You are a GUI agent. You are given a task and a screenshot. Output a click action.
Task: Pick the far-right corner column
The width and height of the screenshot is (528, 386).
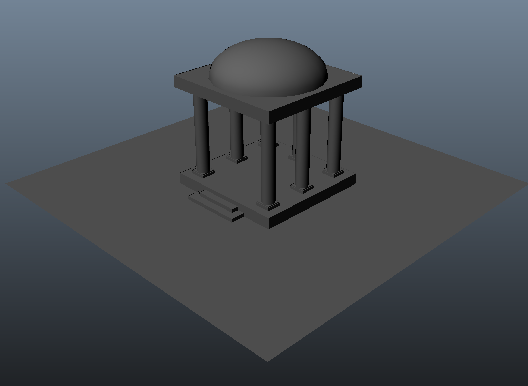pos(335,134)
